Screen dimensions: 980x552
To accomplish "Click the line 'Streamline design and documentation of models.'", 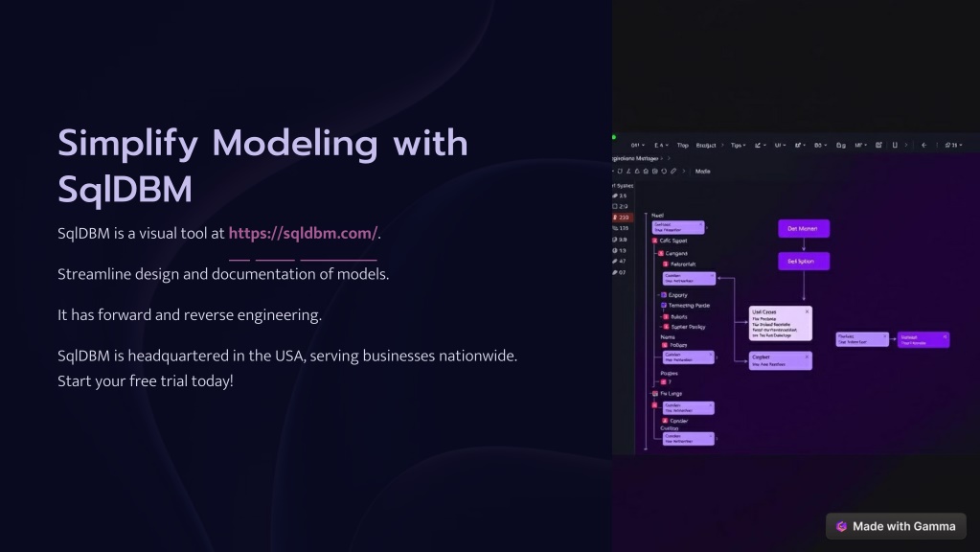I will pyautogui.click(x=223, y=274).
